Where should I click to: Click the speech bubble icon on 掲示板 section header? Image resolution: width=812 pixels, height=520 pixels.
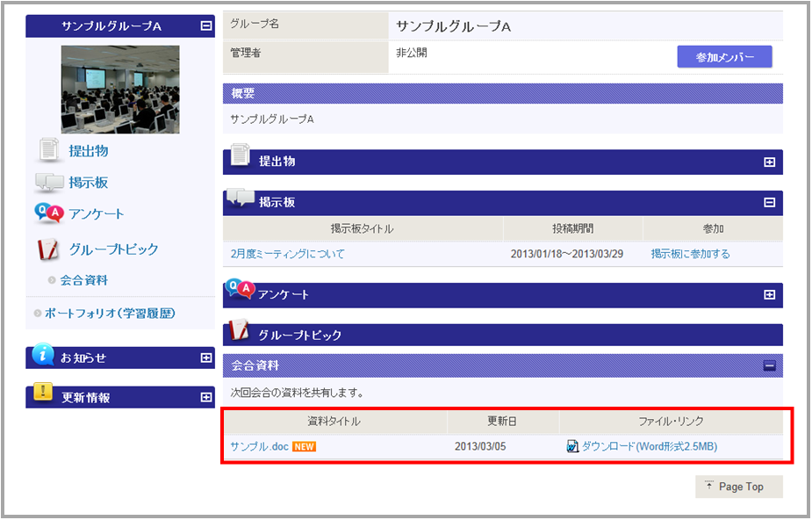tap(241, 198)
